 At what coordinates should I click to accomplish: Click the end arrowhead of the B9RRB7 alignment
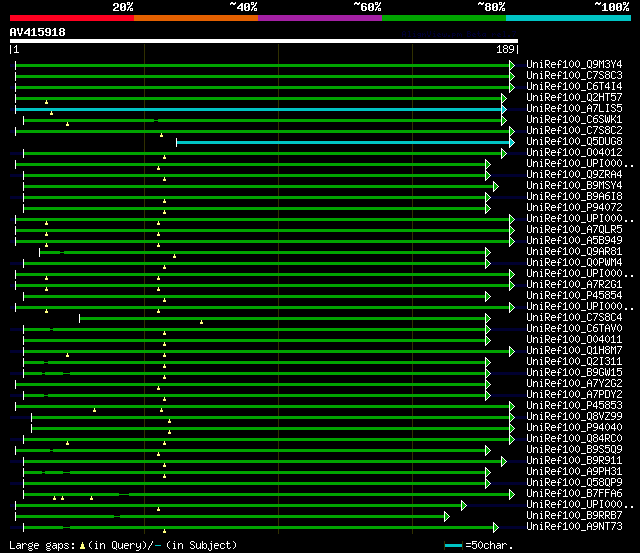coord(447,517)
